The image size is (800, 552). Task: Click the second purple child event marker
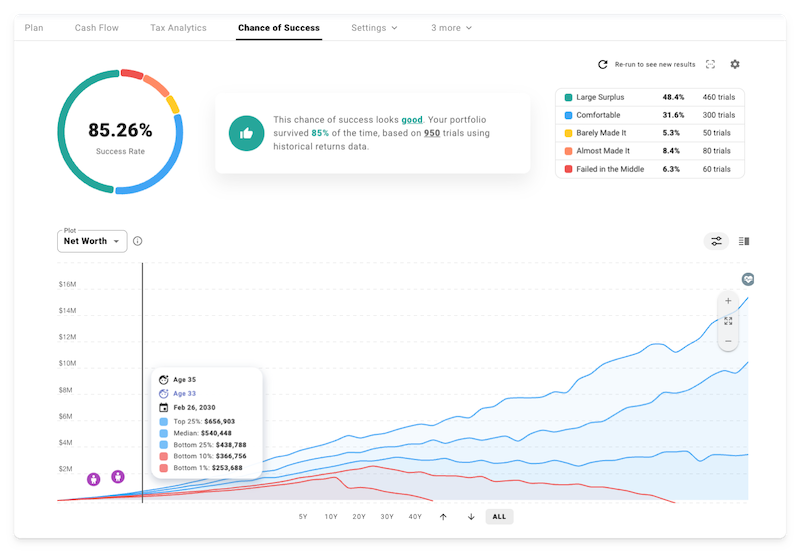point(118,476)
